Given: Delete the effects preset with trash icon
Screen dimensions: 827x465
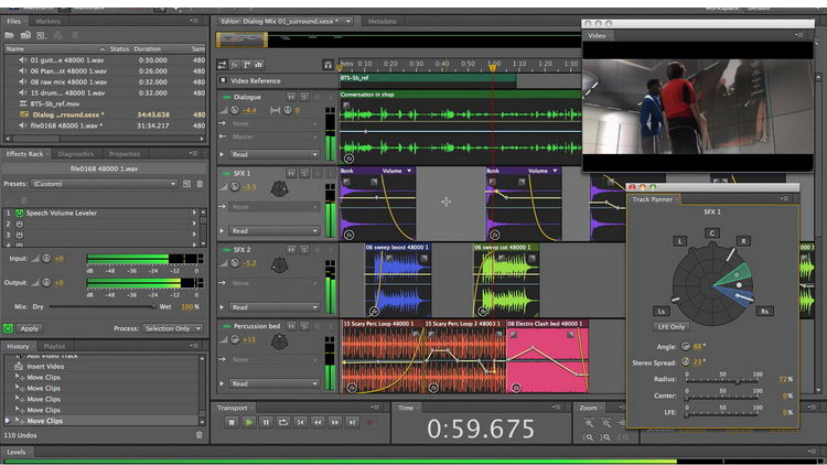Looking at the screenshot, I should tap(199, 184).
